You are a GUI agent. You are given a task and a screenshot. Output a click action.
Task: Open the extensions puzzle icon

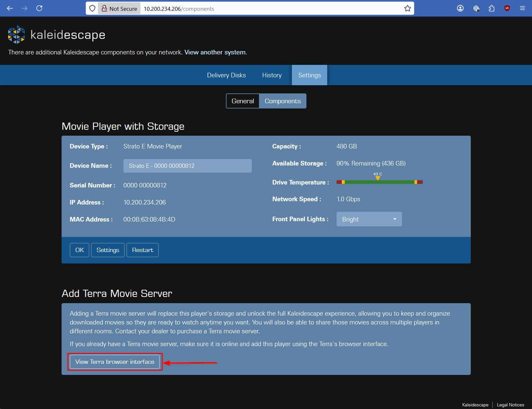pyautogui.click(x=491, y=9)
